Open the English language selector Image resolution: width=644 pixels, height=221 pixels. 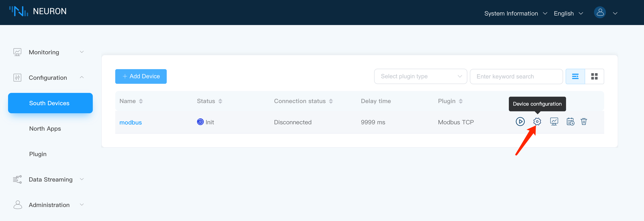click(568, 14)
